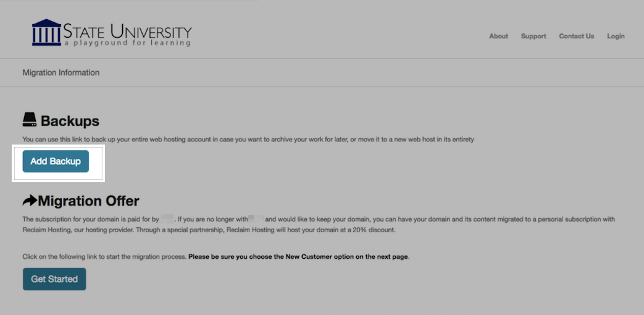
Task: Select the Login link in the header
Action: point(616,36)
